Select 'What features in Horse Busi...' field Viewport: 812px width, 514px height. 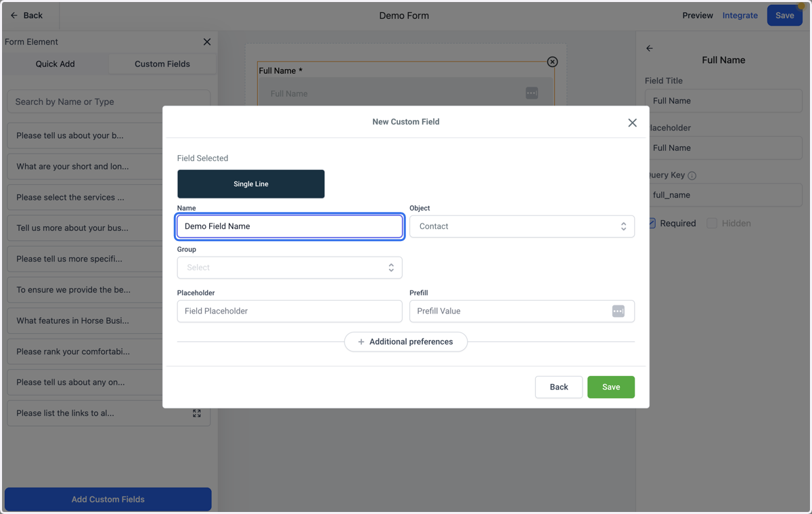[109, 321]
